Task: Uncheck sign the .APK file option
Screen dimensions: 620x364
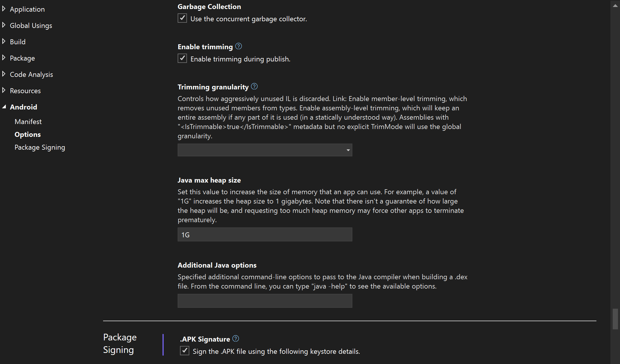Action: tap(184, 351)
